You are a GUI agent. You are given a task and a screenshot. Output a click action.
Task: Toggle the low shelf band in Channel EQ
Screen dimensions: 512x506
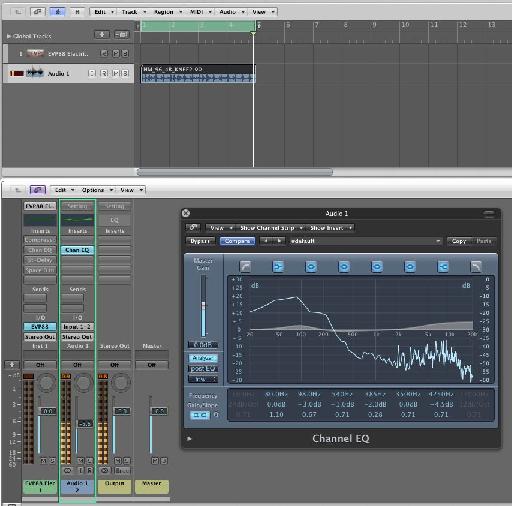click(x=278, y=266)
